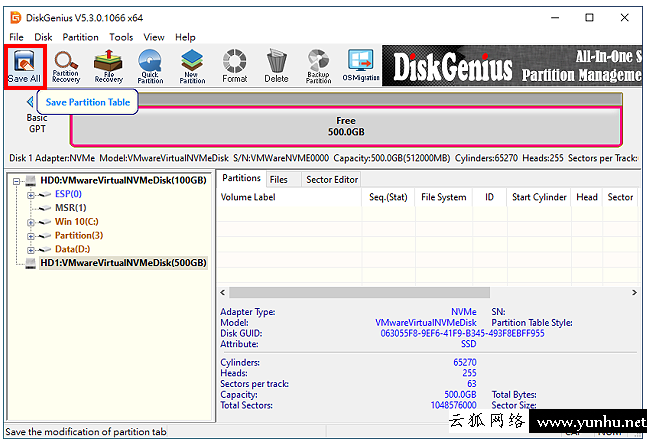The height and width of the screenshot is (444, 650).
Task: Click the horizontal scrollbar thumb
Action: click(359, 293)
